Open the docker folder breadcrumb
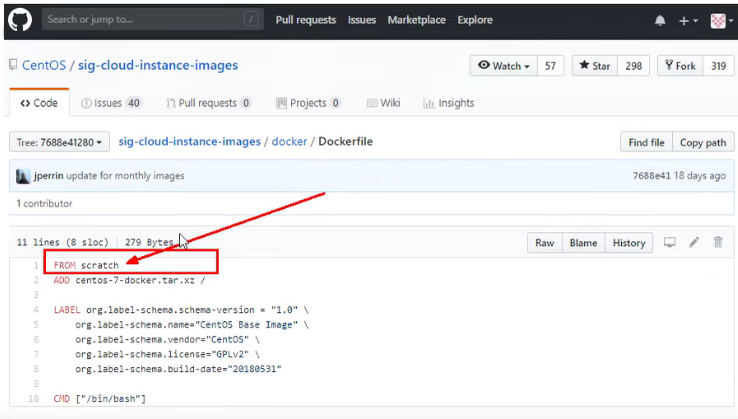Screen dimensions: 738x419 (289, 141)
